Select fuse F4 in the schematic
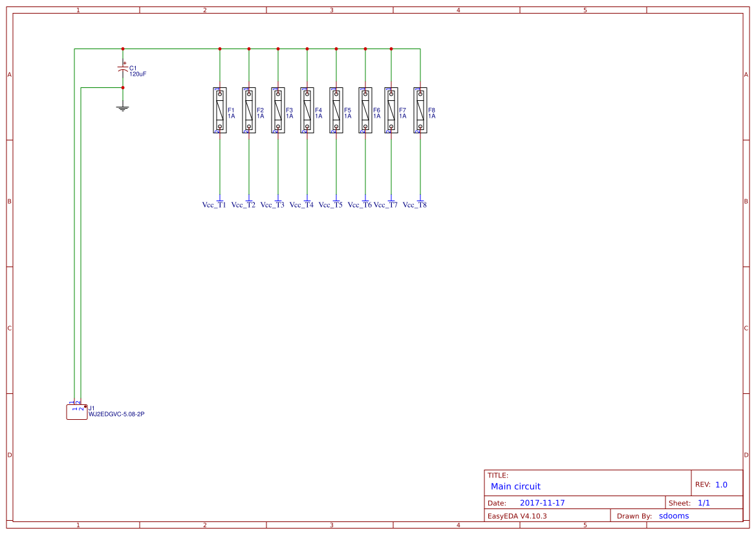The height and width of the screenshot is (535, 756). (x=307, y=111)
